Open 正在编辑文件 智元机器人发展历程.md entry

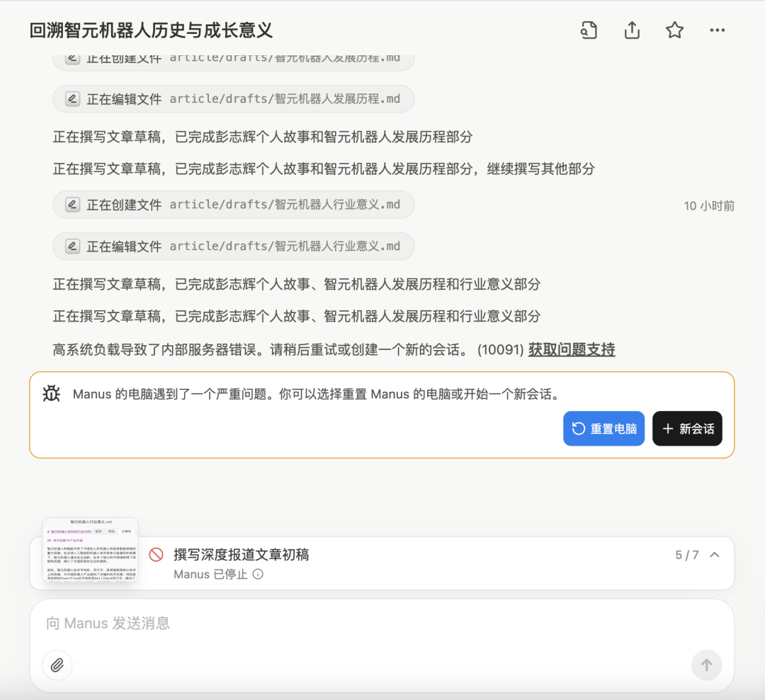234,99
